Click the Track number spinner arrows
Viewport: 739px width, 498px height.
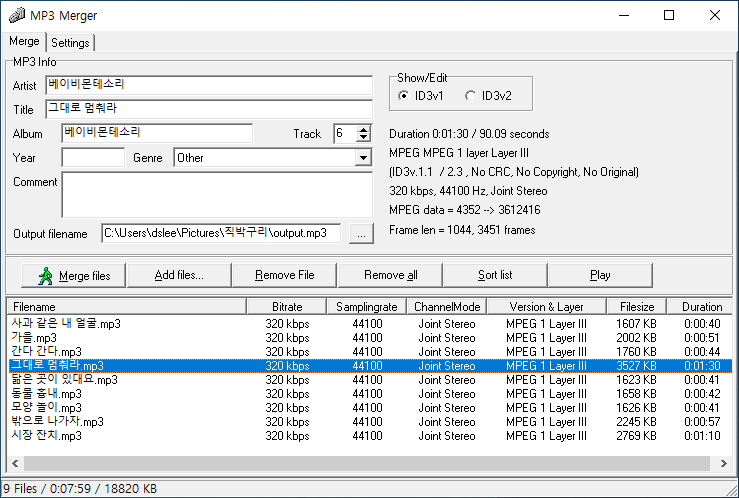(x=364, y=133)
